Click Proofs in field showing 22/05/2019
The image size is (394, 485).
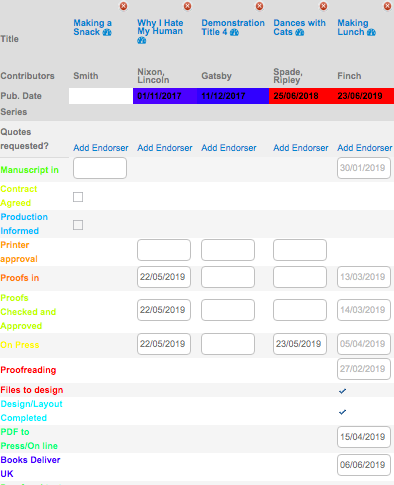[x=164, y=277]
